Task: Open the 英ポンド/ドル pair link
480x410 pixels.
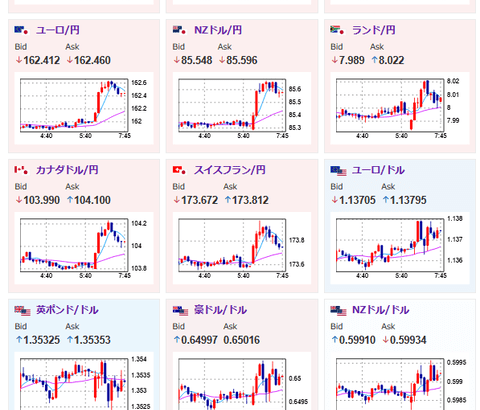Action: click(67, 310)
